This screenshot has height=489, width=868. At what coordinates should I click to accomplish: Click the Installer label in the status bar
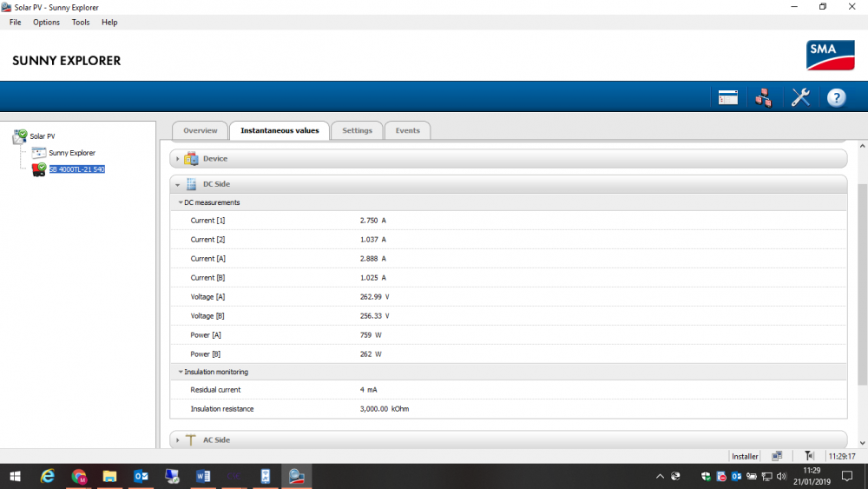click(745, 456)
